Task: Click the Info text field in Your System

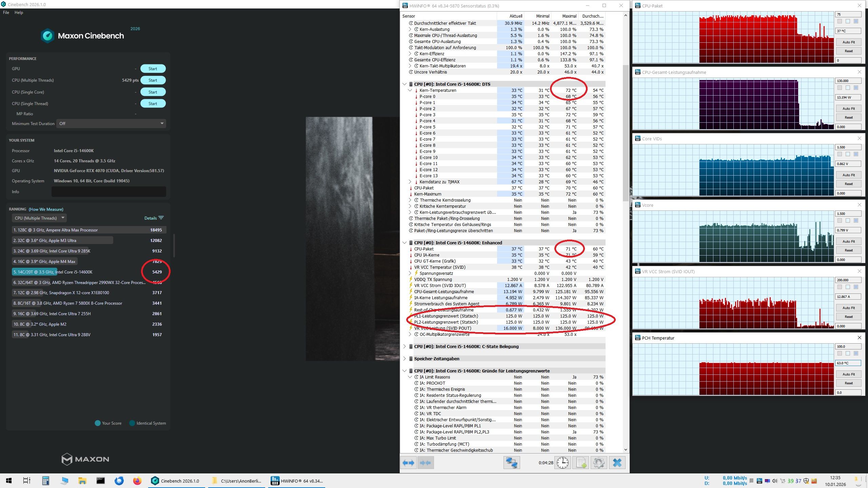Action: coord(108,191)
